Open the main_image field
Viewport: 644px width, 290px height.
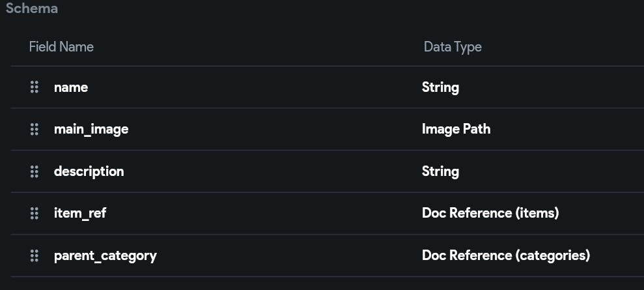[x=91, y=129]
